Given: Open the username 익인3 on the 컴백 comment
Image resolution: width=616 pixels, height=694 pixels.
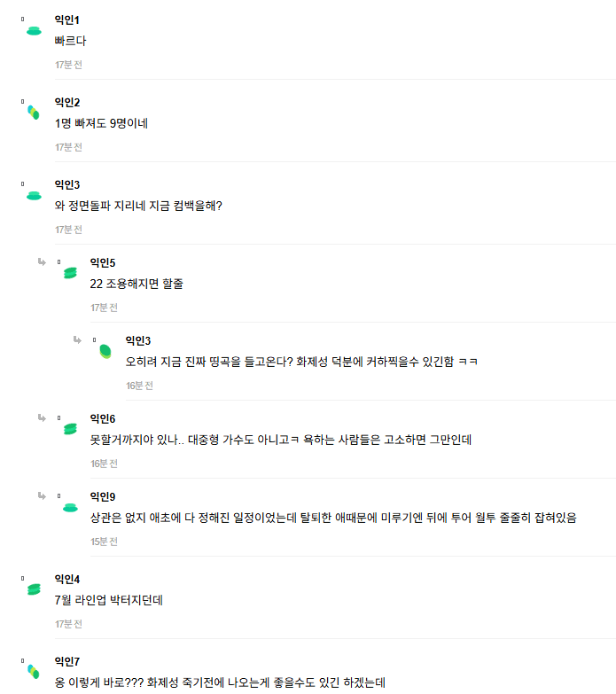Looking at the screenshot, I should coord(67,184).
